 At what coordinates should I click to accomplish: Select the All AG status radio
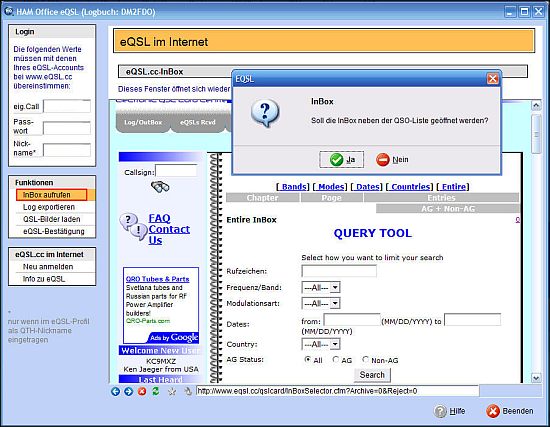point(308,360)
